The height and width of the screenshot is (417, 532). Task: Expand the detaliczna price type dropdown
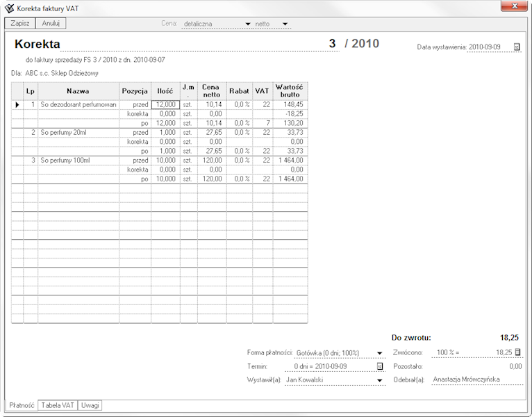click(249, 24)
